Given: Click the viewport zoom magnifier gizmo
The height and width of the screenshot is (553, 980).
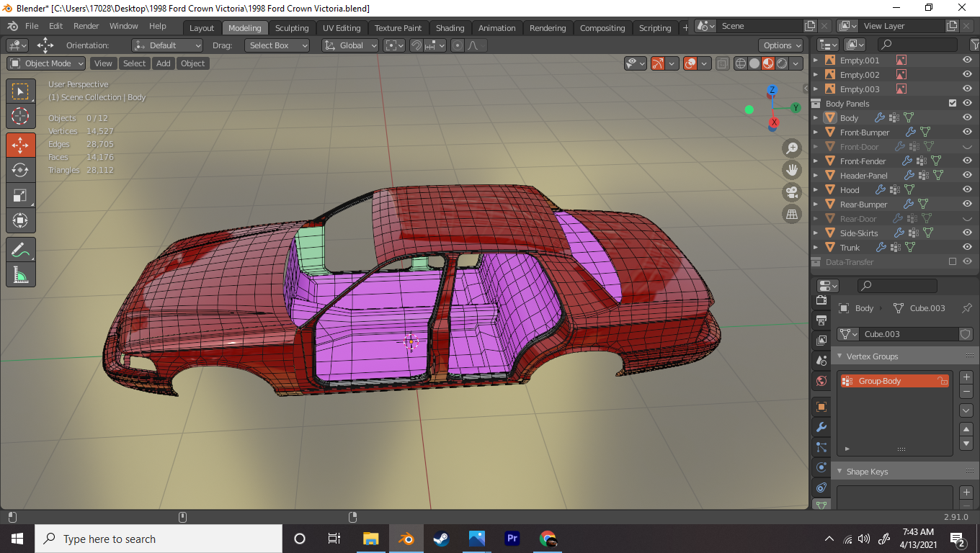Looking at the screenshot, I should click(x=792, y=148).
